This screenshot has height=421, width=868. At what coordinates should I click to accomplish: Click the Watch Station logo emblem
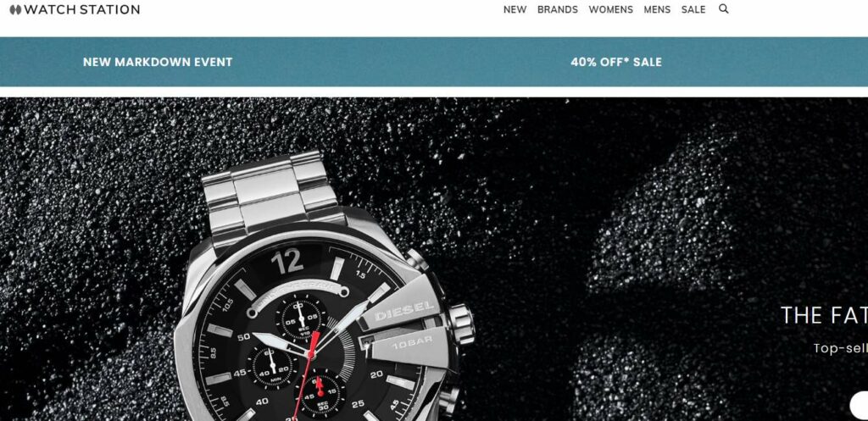coord(15,9)
